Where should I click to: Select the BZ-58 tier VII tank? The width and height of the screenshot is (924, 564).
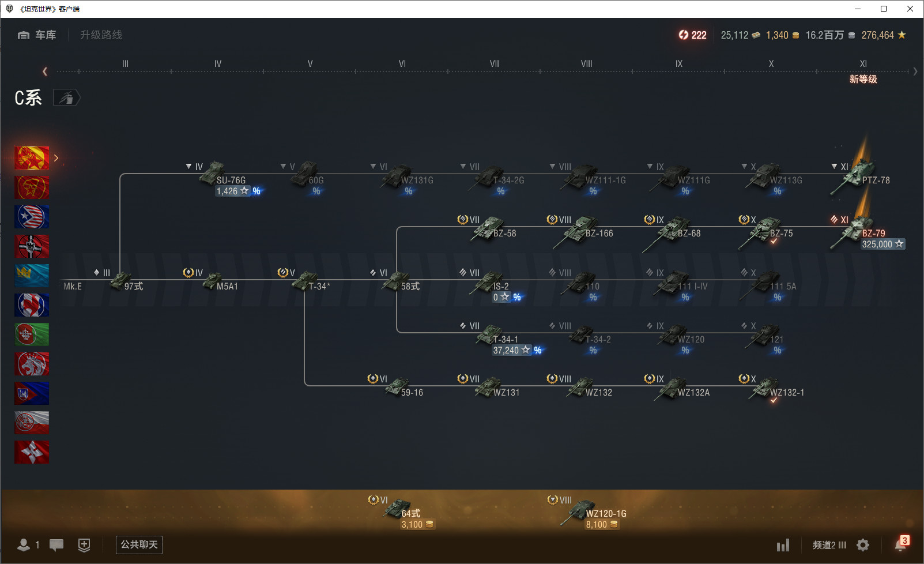click(x=494, y=230)
